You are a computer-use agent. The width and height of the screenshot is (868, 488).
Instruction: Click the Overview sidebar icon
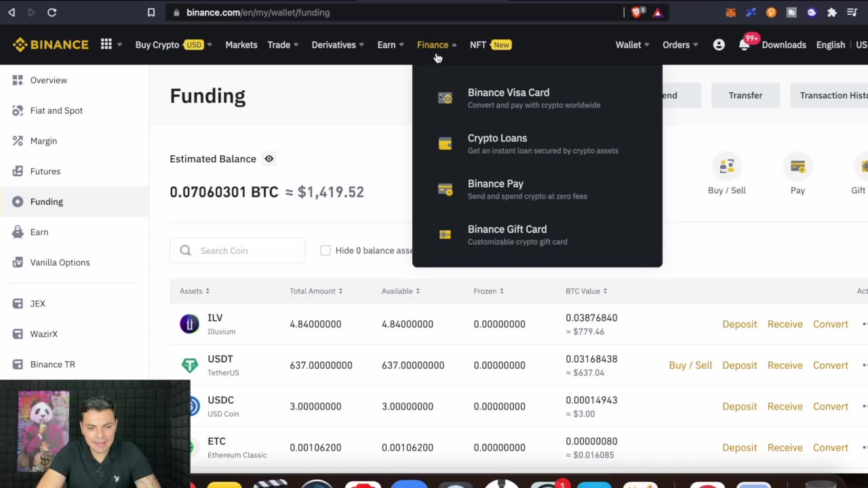[18, 80]
